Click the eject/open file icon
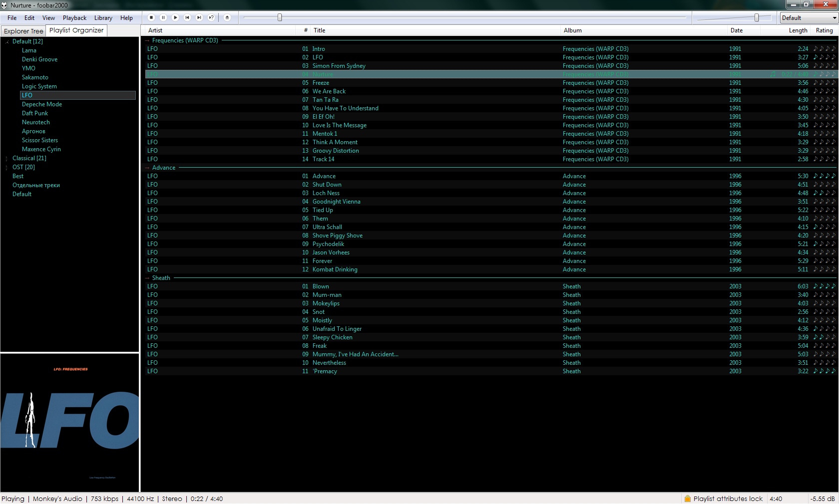Screen dimensions: 839x504 click(x=227, y=17)
